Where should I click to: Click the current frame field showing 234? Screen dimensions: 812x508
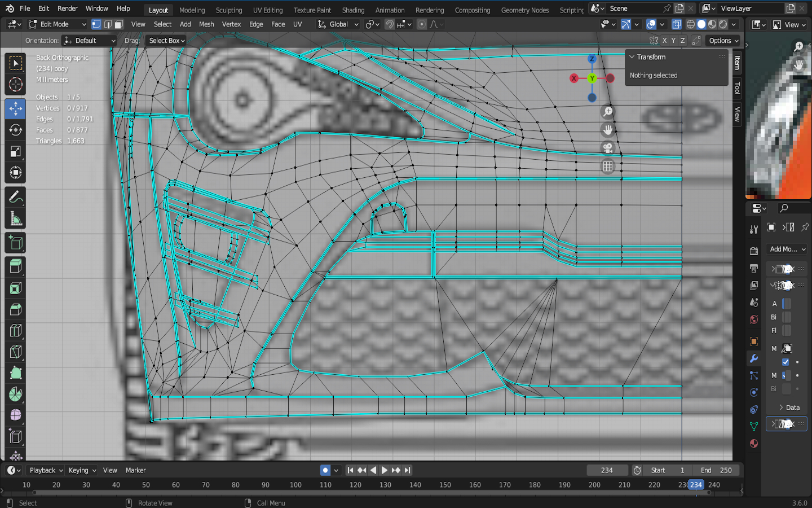(607, 470)
